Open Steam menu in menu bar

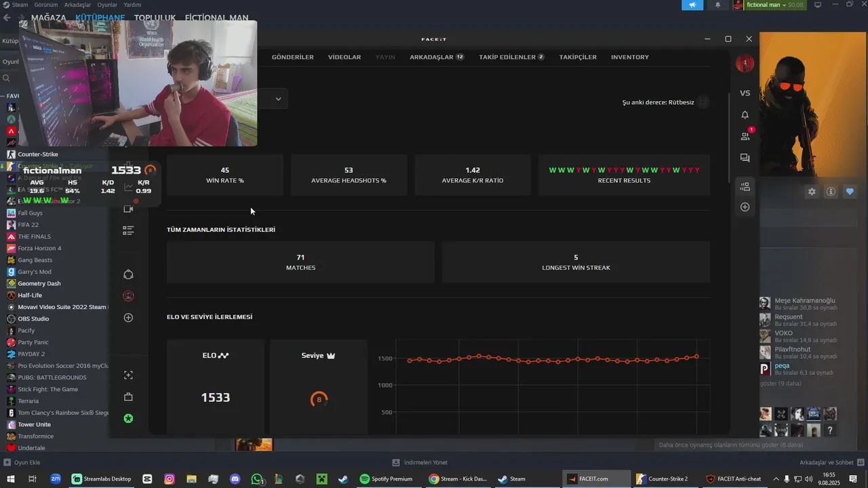point(20,5)
